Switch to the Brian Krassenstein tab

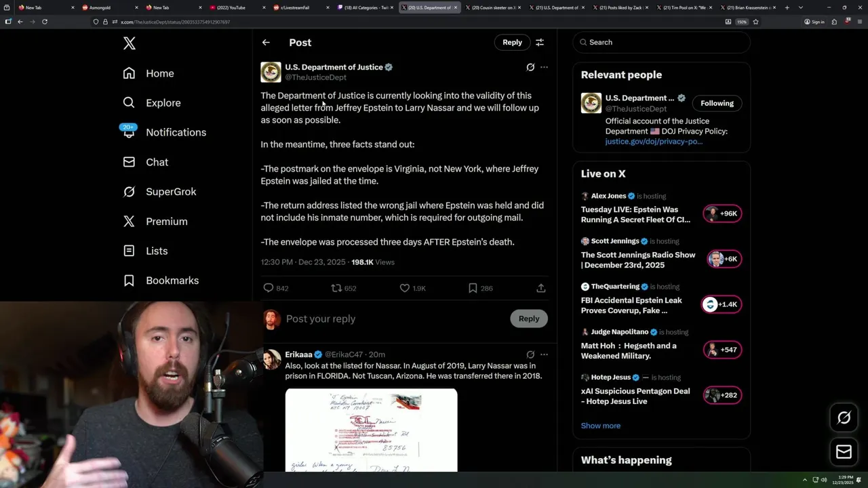pyautogui.click(x=747, y=7)
